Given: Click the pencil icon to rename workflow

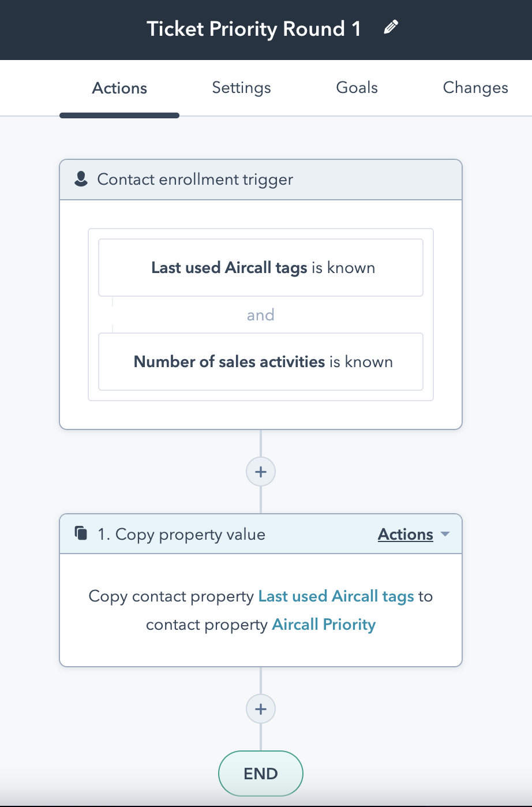Looking at the screenshot, I should (391, 28).
